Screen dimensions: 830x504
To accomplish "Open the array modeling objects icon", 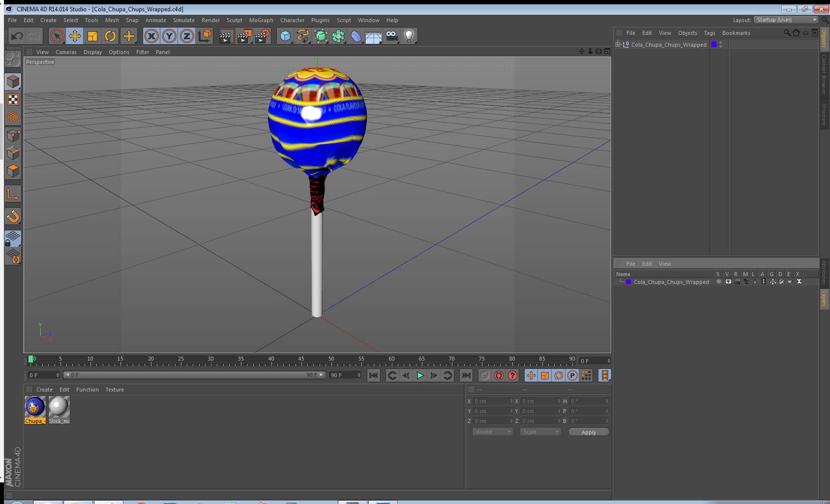I will tap(338, 36).
